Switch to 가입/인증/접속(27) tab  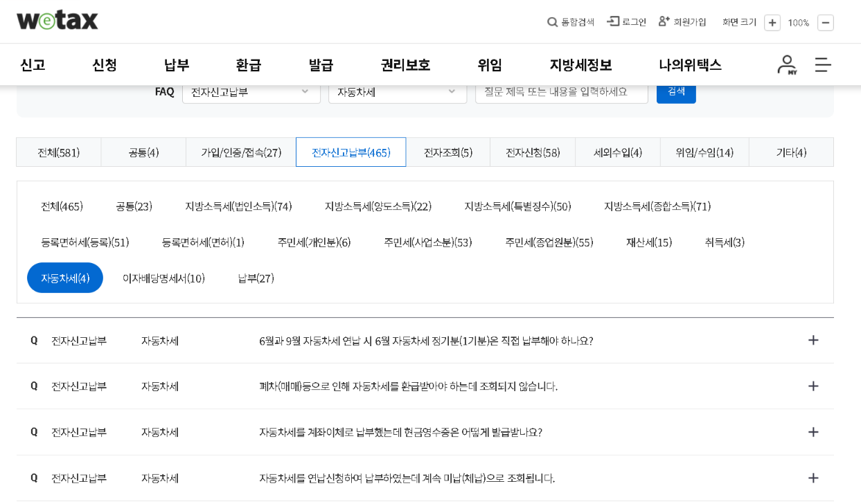pyautogui.click(x=241, y=152)
